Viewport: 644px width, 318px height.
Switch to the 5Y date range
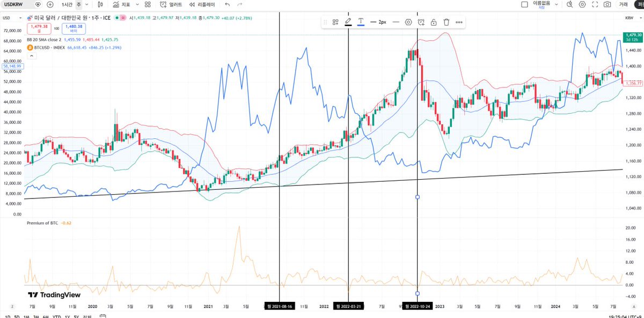click(x=76, y=316)
